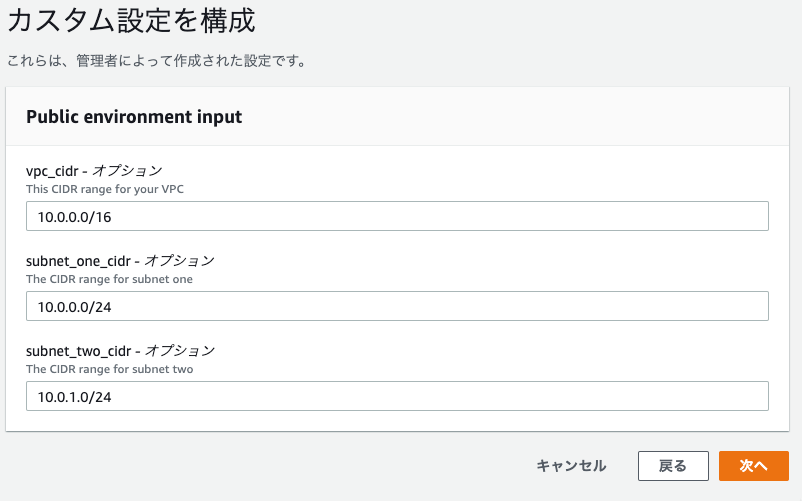Click 'The CIDR range for subnet two' hint
The image size is (802, 501).
pyautogui.click(x=109, y=369)
